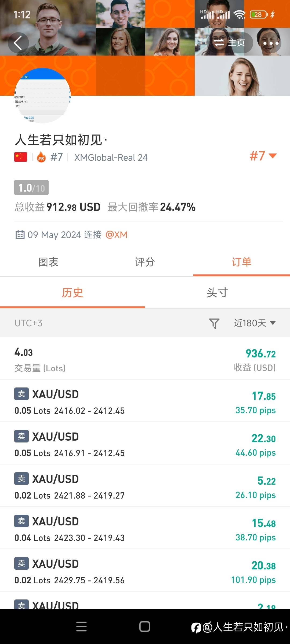Switch to the 图表 tab
This screenshot has height=644, width=290.
[48, 262]
